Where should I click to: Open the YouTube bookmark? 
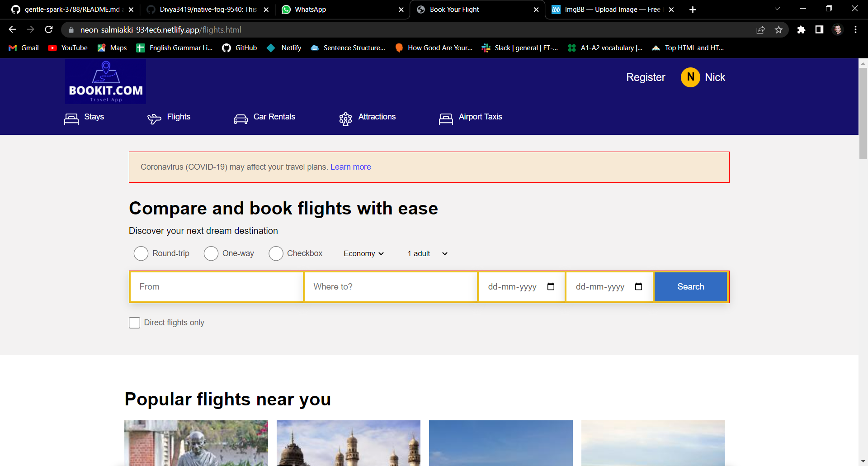pyautogui.click(x=68, y=48)
